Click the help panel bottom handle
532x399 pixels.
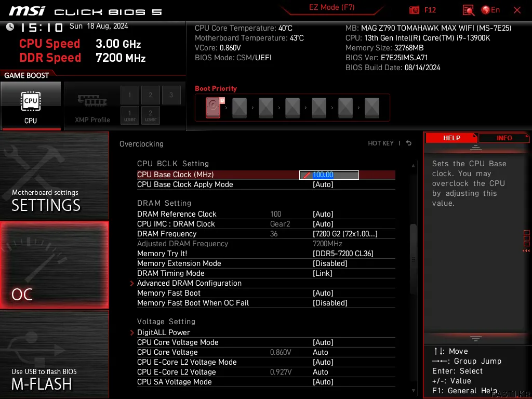[476, 339]
